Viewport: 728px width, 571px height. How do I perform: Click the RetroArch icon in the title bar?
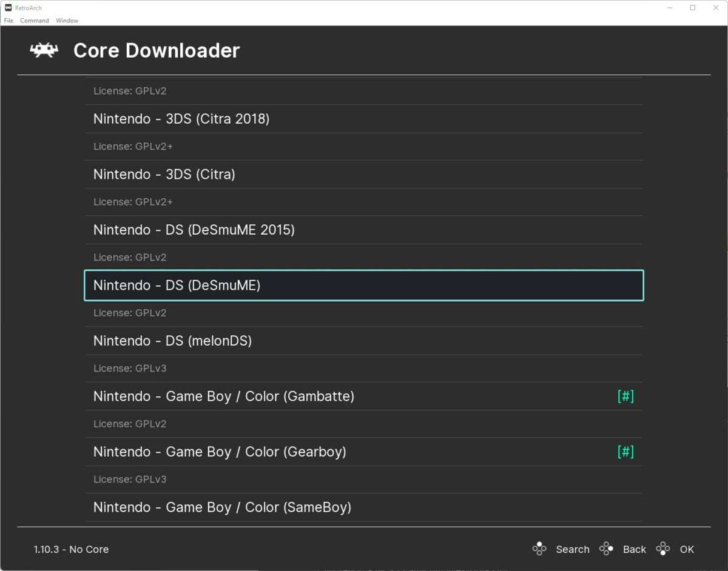click(7, 8)
